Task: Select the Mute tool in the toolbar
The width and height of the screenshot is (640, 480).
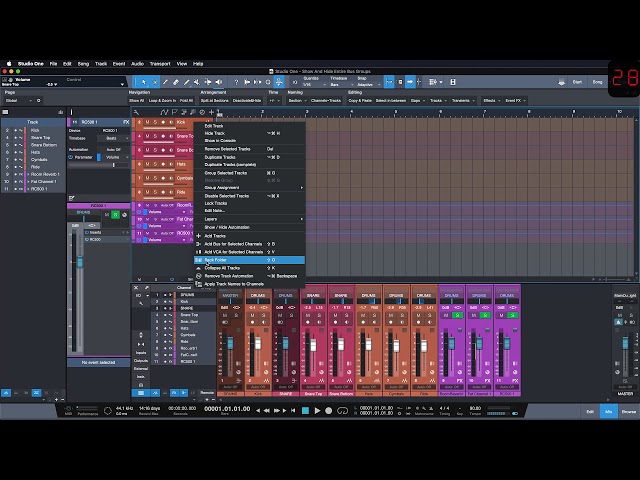Action: coord(197,82)
